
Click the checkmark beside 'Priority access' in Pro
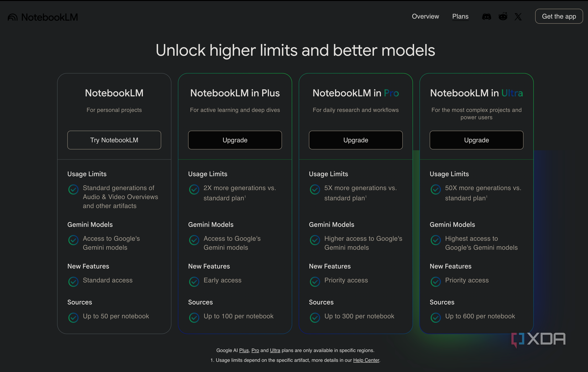click(315, 282)
